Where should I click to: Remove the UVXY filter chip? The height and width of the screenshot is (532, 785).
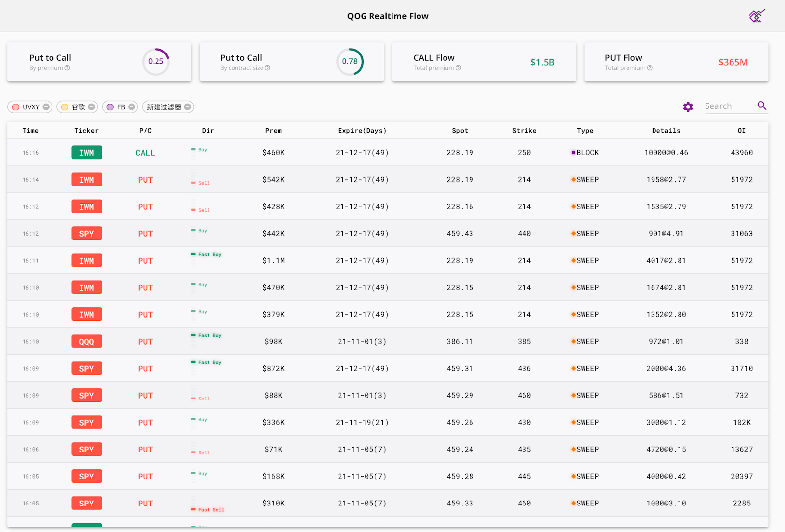pos(46,107)
